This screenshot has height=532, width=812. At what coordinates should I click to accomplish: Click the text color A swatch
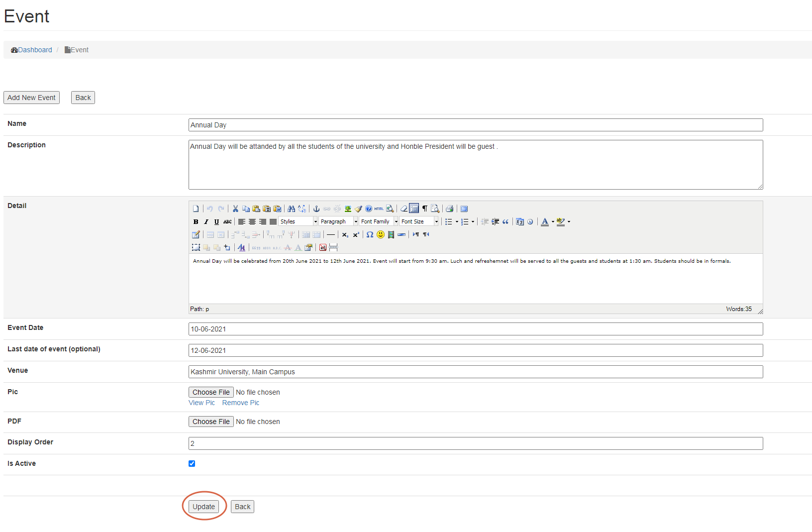click(545, 222)
